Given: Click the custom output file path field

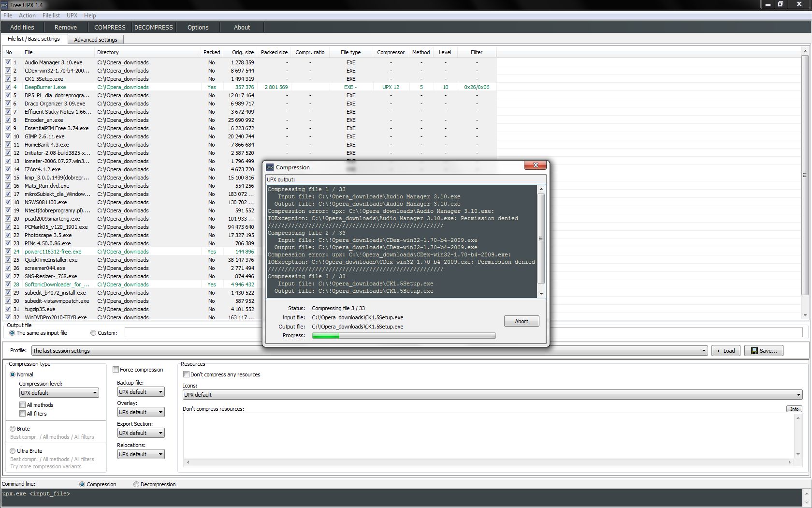Looking at the screenshot, I should click(x=464, y=332).
